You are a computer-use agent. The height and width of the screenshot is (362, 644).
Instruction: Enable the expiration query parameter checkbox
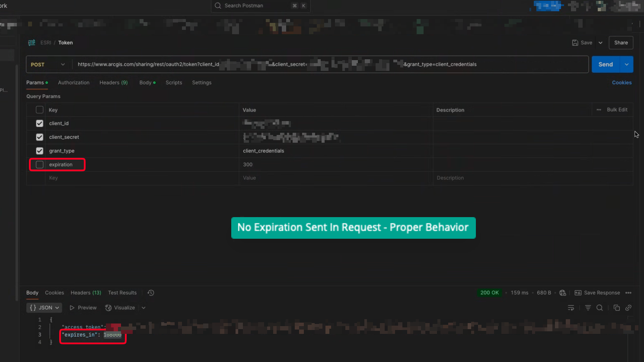[40, 165]
